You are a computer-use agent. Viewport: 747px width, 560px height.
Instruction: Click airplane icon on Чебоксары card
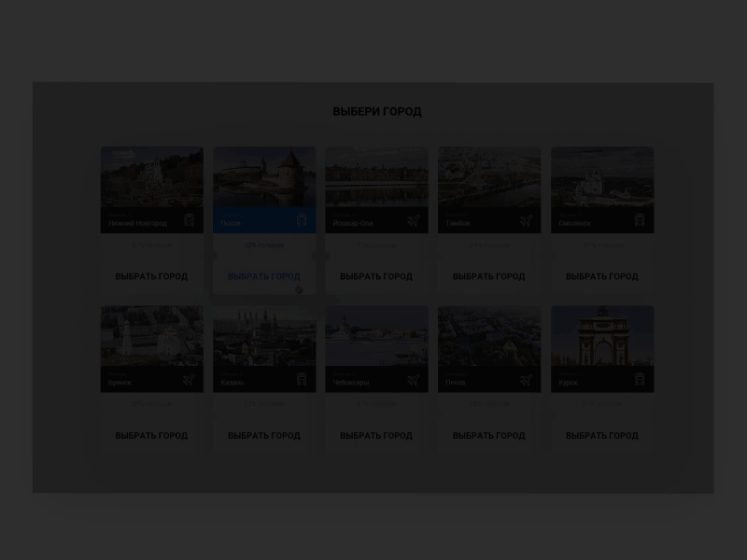coord(414,380)
